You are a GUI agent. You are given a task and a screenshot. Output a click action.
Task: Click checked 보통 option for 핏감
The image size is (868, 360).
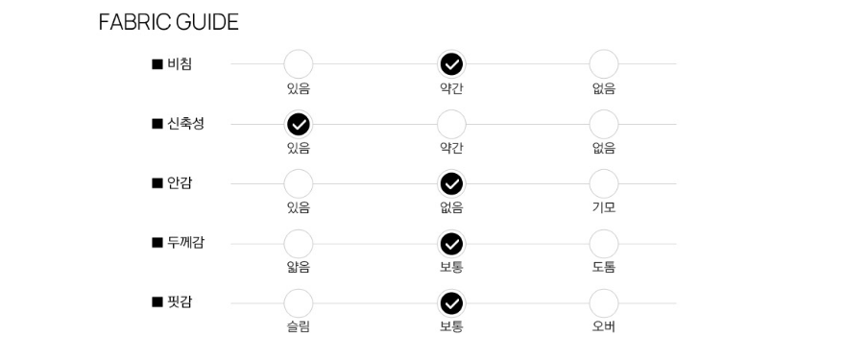click(451, 303)
